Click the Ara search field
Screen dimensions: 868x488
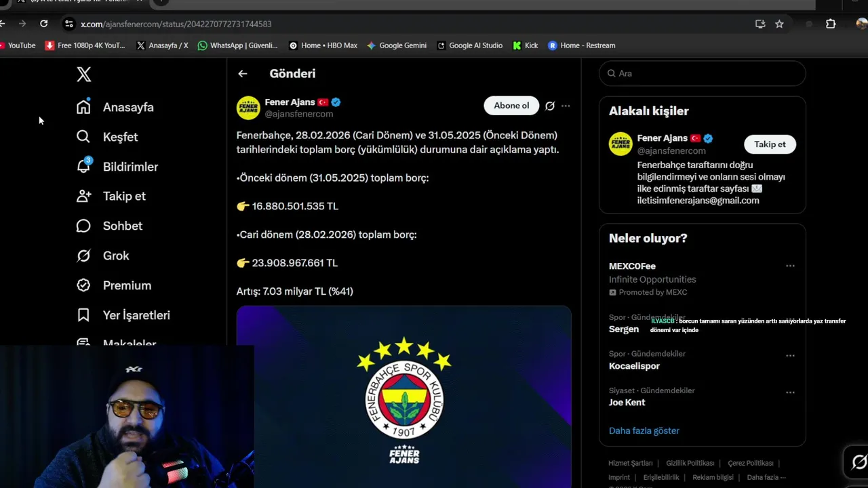click(x=703, y=73)
